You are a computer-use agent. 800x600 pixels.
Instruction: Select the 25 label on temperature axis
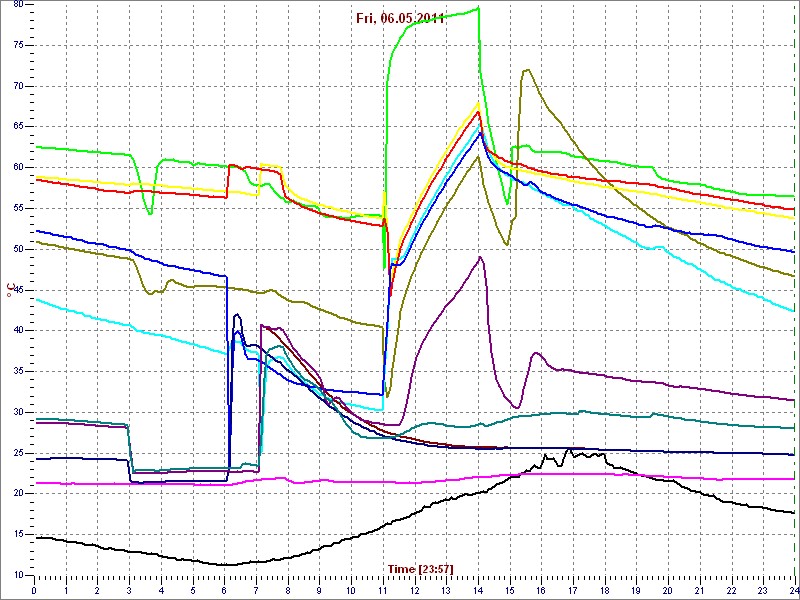pos(19,453)
